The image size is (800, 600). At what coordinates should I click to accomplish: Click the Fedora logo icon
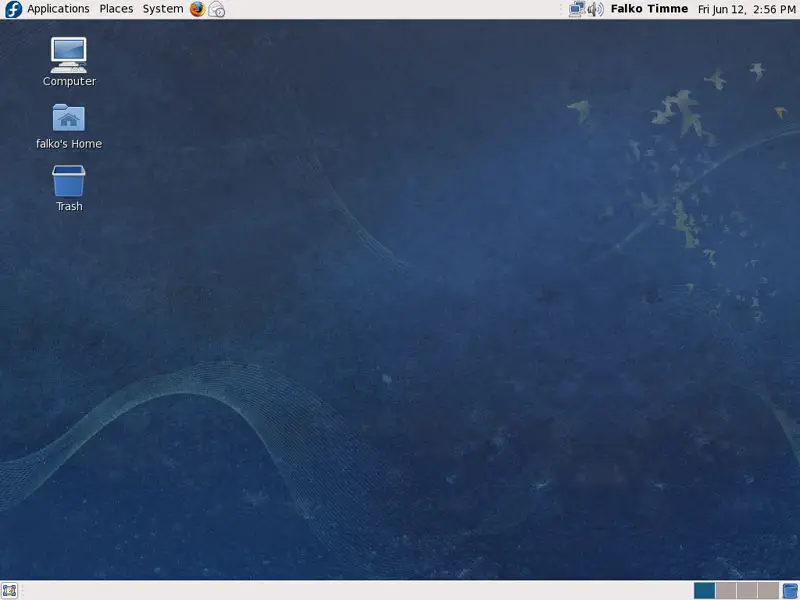click(13, 9)
